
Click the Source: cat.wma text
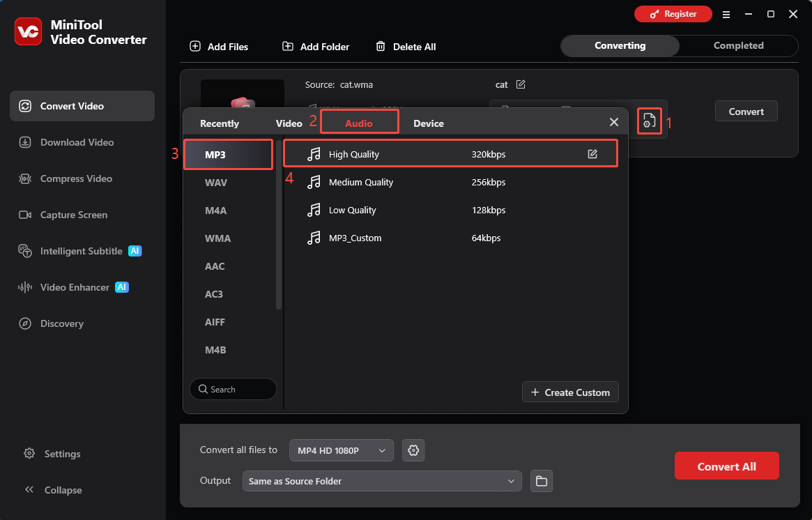(339, 84)
